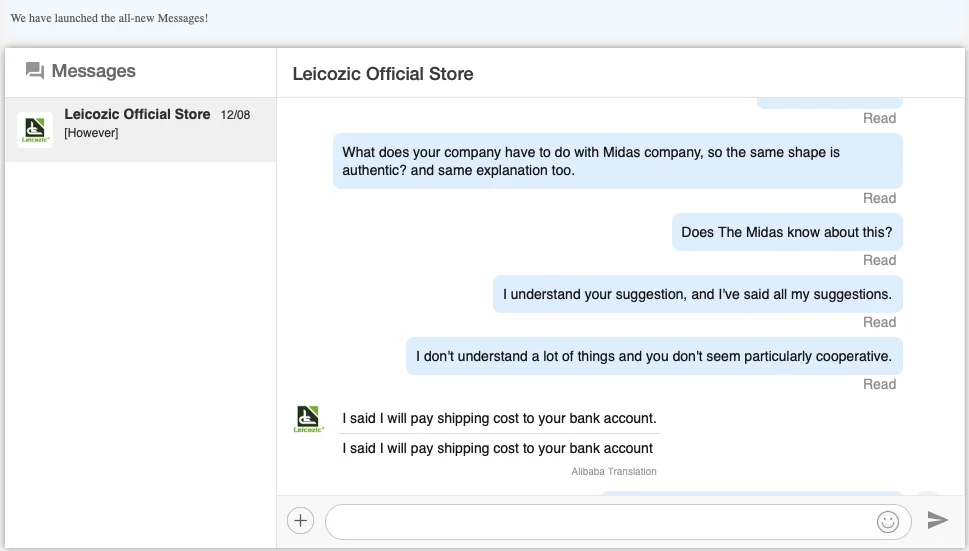Click the Alibaba Translation label
The image size is (969, 551).
614,471
